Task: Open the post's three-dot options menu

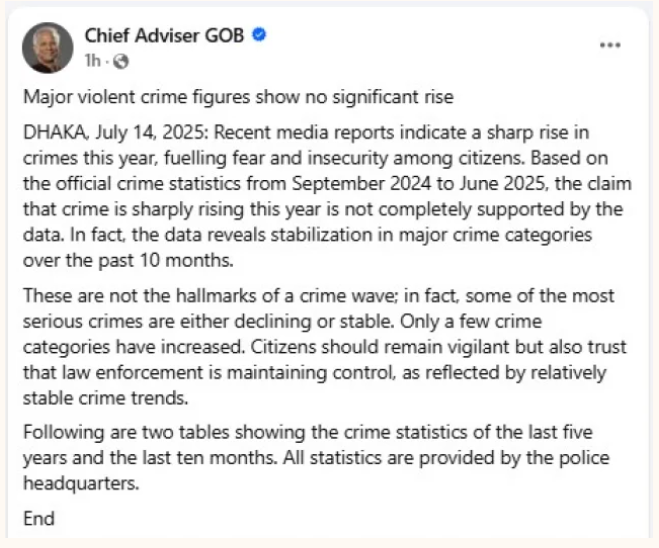Action: click(611, 46)
